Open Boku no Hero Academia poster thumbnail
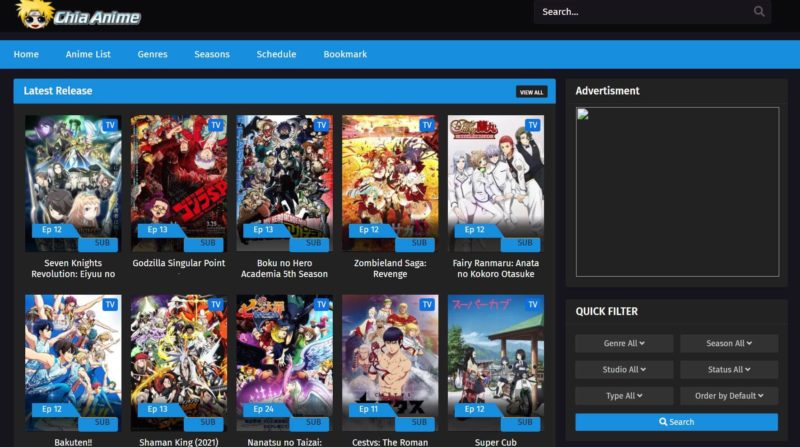Image resolution: width=800 pixels, height=447 pixels. click(x=284, y=183)
